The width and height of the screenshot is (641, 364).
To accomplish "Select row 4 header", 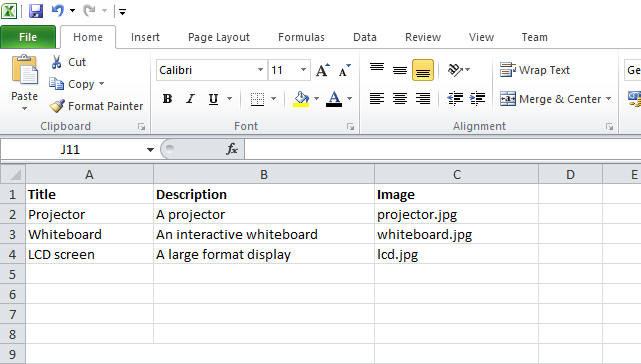I will click(13, 254).
